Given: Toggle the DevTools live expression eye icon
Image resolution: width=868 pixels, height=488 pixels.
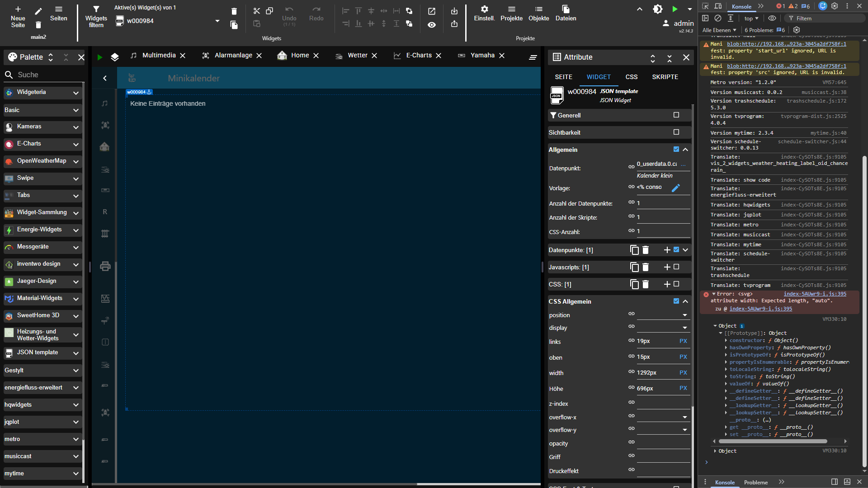Looking at the screenshot, I should tap(772, 18).
